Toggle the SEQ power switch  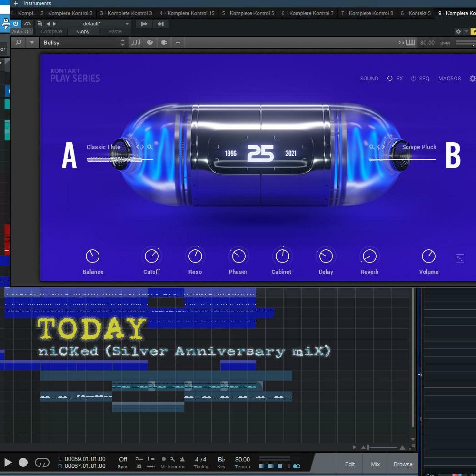click(413, 79)
